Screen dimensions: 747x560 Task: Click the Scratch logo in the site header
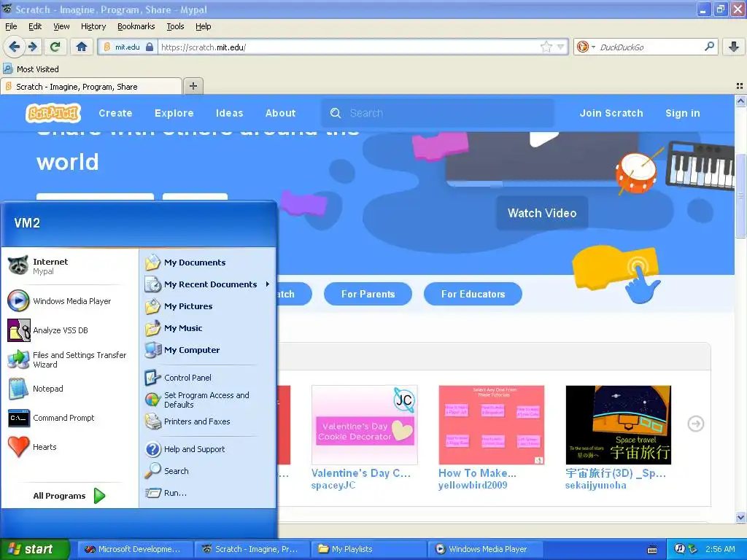pos(53,113)
